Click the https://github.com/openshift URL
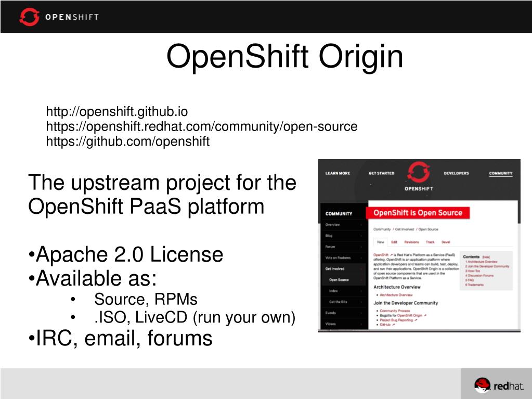This screenshot has height=399, width=532. pyautogui.click(x=127, y=141)
